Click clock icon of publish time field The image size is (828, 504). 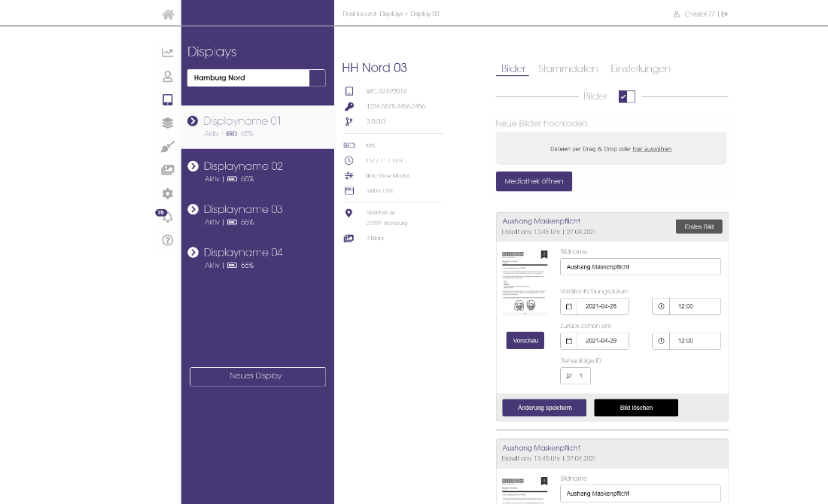[661, 306]
